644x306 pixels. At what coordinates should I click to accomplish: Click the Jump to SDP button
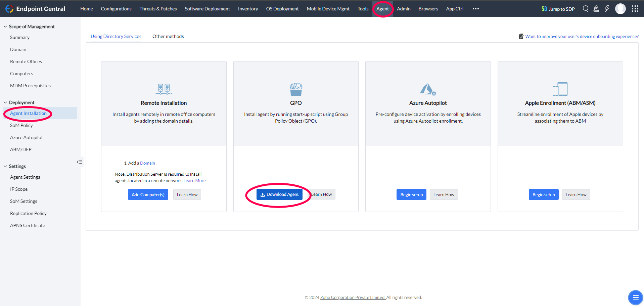point(558,9)
